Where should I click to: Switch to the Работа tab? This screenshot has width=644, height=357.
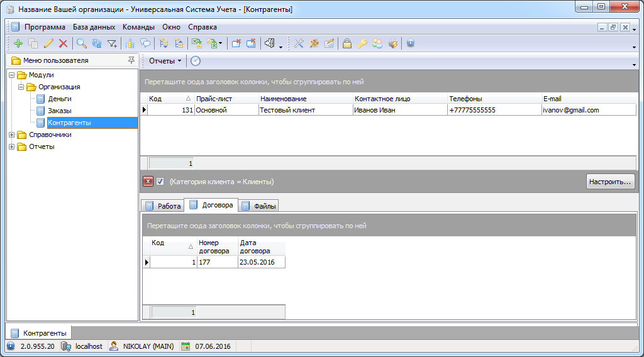pyautogui.click(x=163, y=206)
